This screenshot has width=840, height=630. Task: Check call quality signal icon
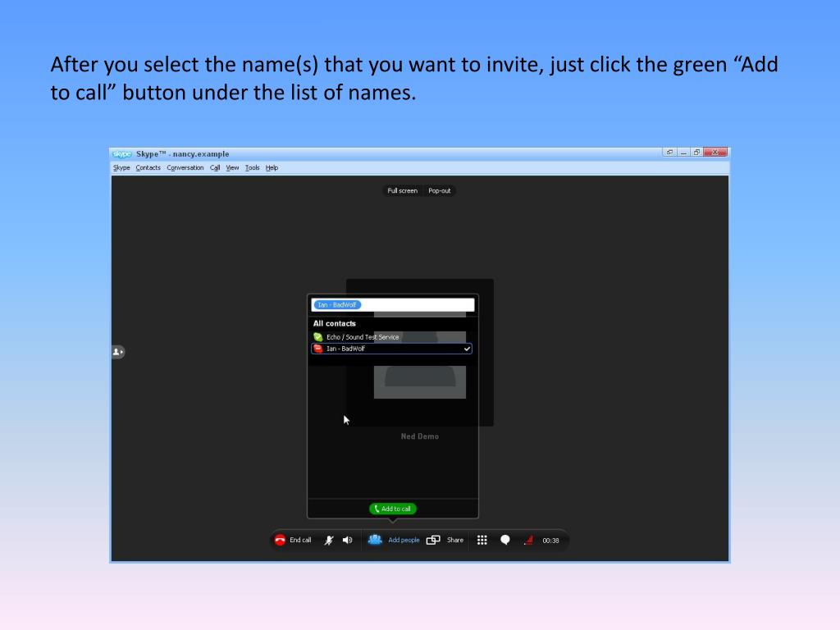pos(529,540)
